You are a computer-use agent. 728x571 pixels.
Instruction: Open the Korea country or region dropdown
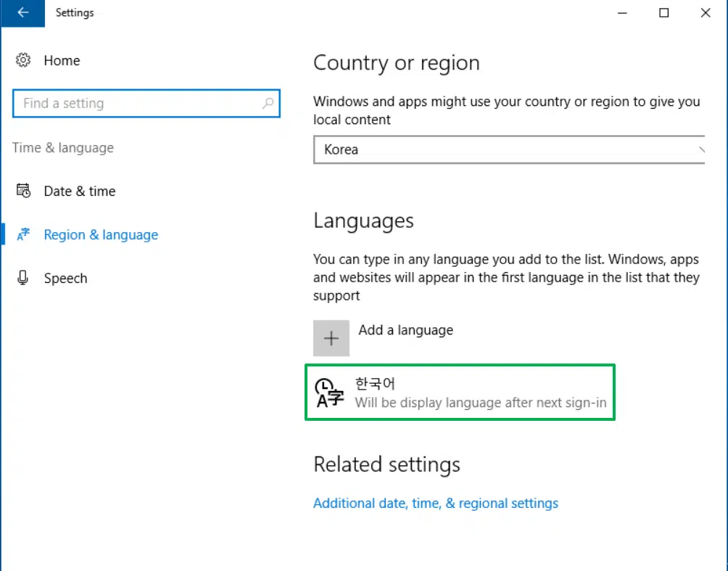click(x=509, y=149)
